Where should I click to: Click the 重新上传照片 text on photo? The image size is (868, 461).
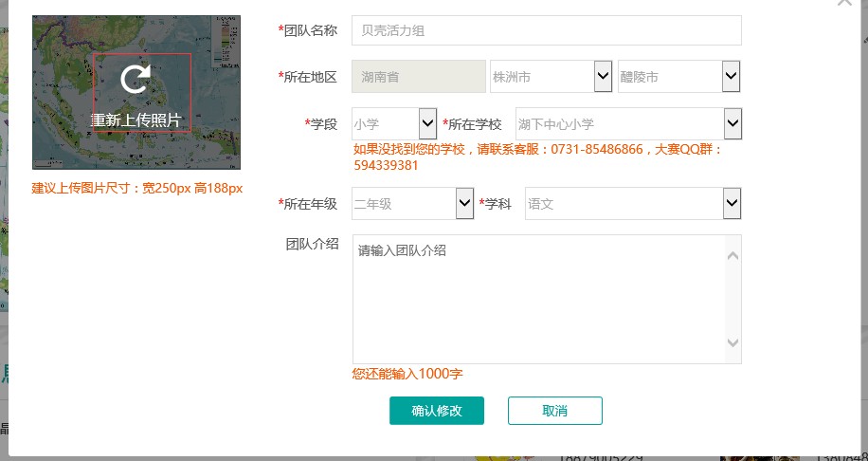pyautogui.click(x=136, y=120)
